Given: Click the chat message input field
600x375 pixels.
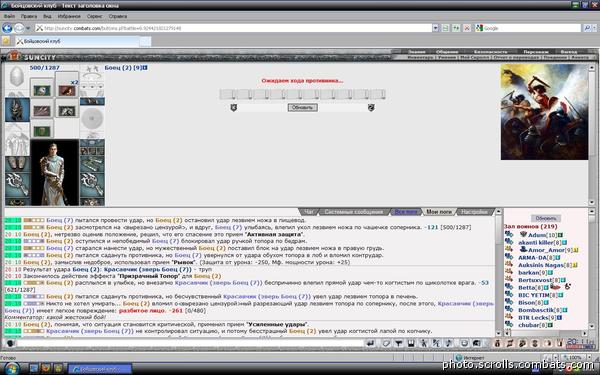Looking at the screenshot, I should [x=190, y=343].
